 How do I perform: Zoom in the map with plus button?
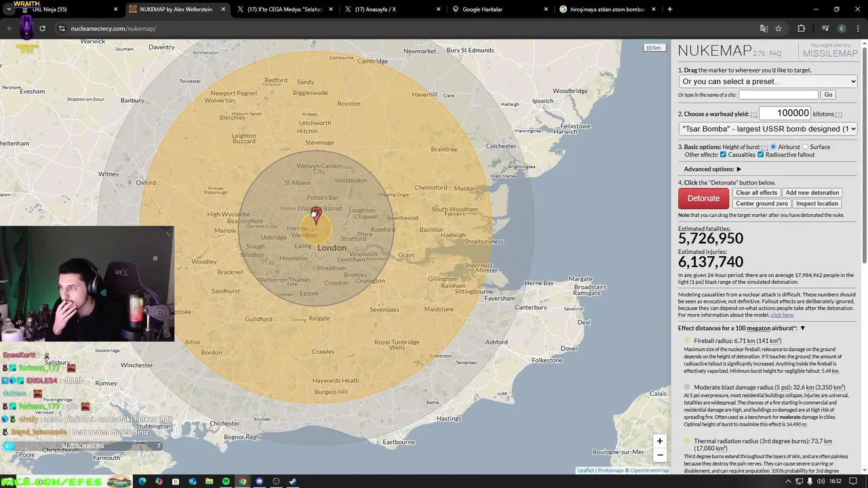pyautogui.click(x=659, y=441)
